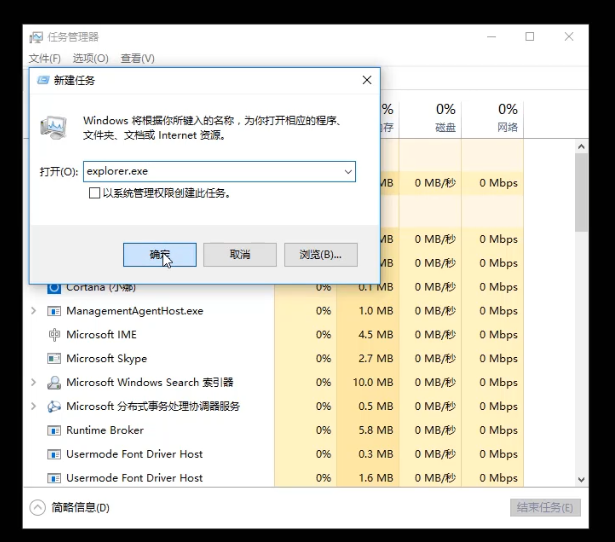Enable 以系统管理权限创建此任务 checkbox
This screenshot has width=615, height=542.
94,193
